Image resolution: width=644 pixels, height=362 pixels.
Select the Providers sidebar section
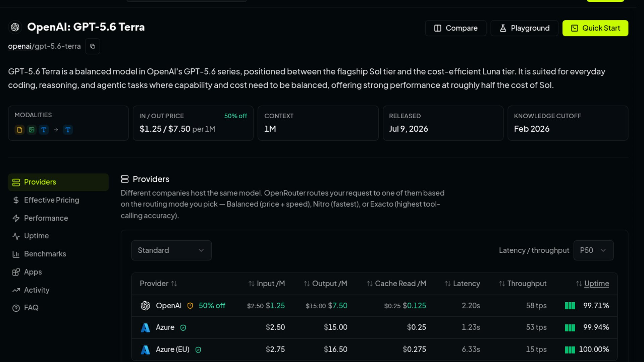[x=58, y=182]
